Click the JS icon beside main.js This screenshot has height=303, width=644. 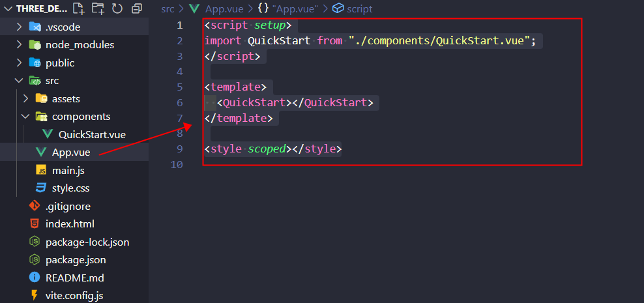[x=41, y=170]
